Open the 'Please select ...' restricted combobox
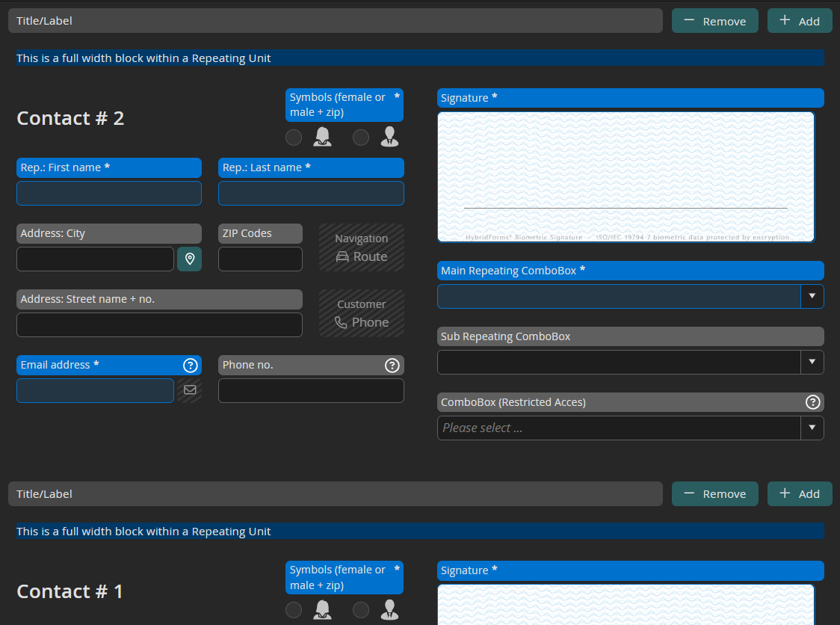The width and height of the screenshot is (840, 625). click(x=620, y=428)
